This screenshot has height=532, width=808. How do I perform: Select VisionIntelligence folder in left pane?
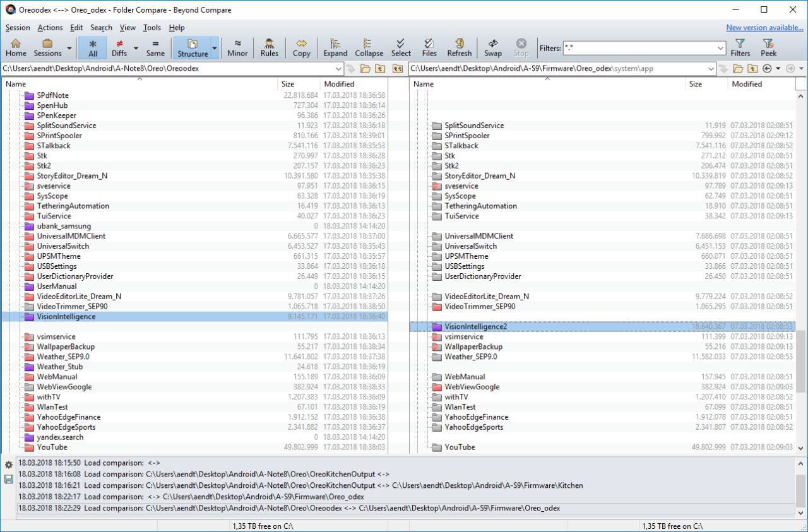(194, 316)
